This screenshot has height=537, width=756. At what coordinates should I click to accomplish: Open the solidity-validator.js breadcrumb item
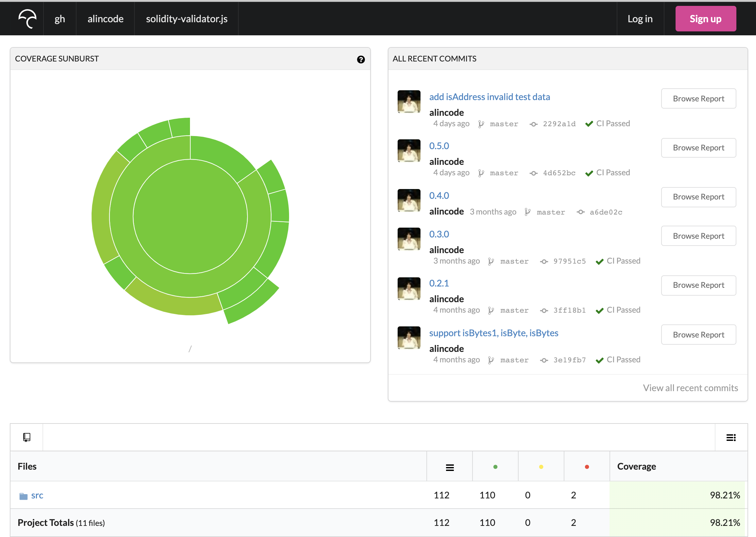pos(186,19)
